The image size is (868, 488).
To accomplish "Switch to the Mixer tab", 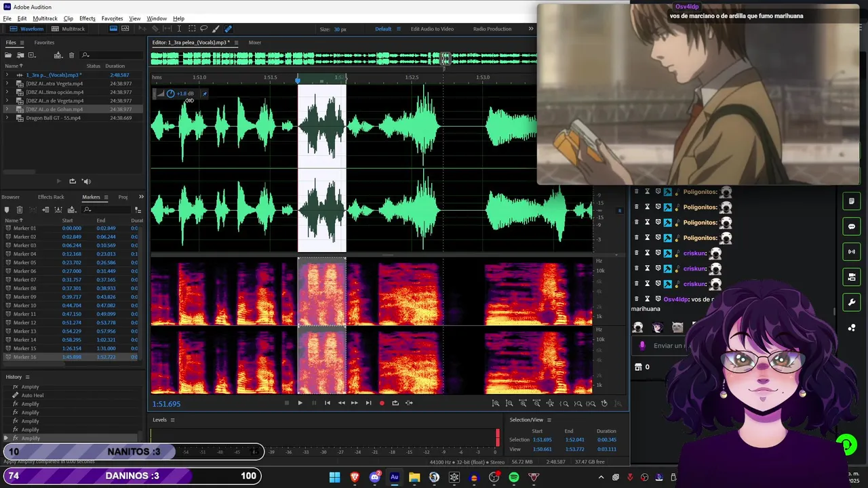I will click(255, 43).
